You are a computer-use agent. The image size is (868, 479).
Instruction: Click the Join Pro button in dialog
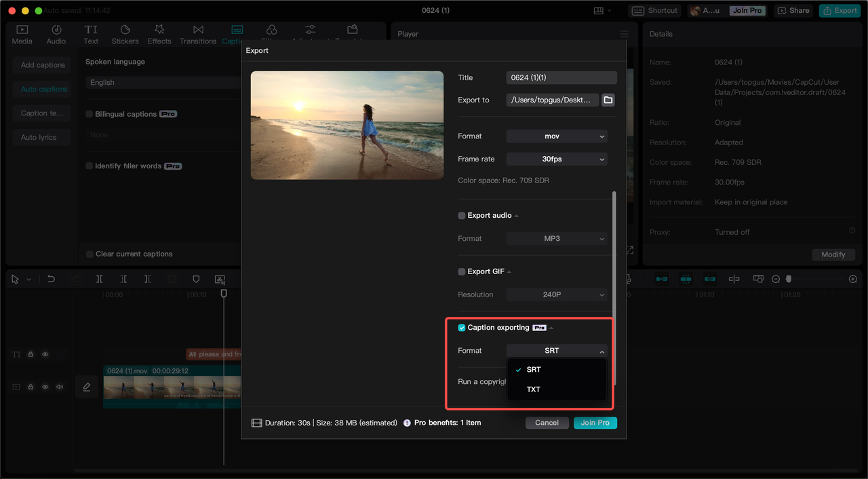pos(595,423)
